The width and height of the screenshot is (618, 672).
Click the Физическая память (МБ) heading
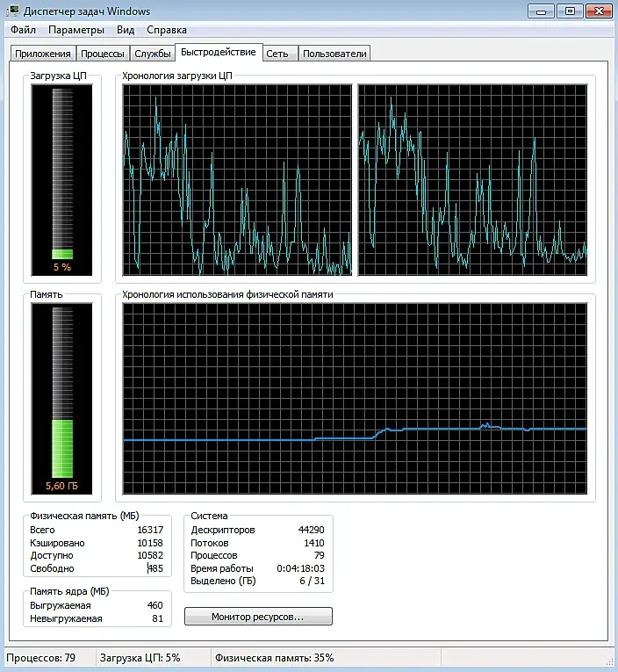pos(84,516)
